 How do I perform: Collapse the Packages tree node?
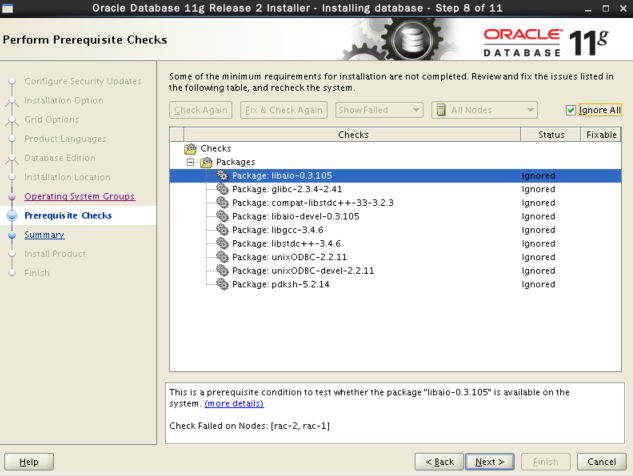(189, 162)
